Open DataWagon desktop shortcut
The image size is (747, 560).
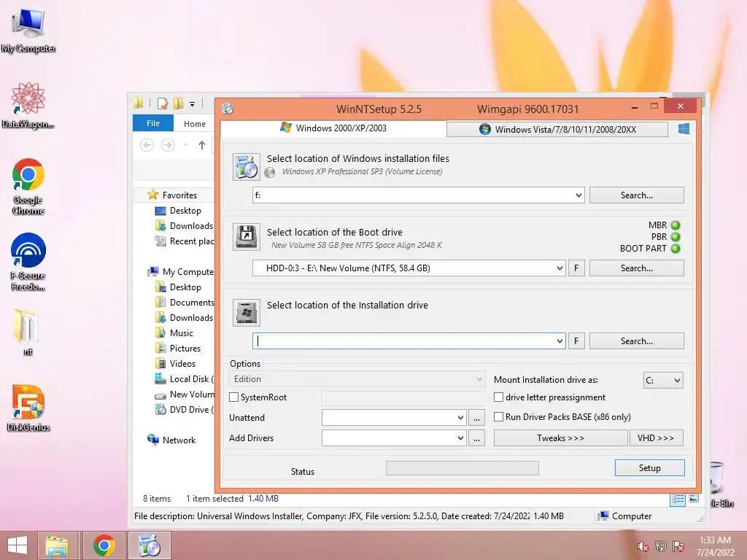coord(28,105)
